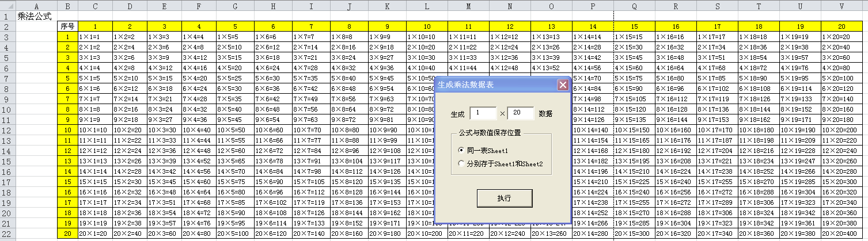
Task: Close the 生成乘法数据表 dialog
Action: 562,85
